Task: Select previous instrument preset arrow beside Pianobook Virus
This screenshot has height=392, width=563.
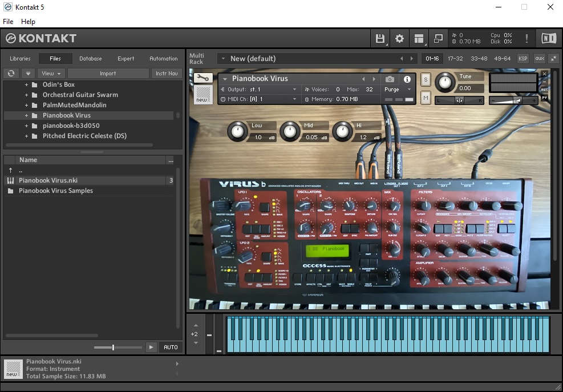Action: point(363,79)
